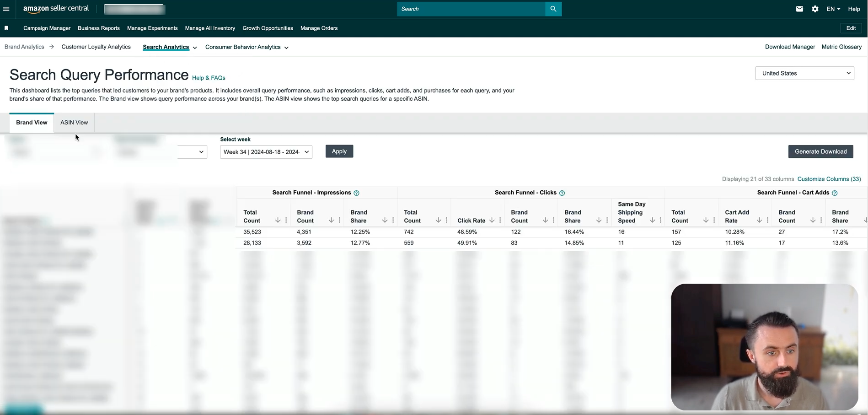Open the settings gear icon
The image size is (868, 415).
815,9
